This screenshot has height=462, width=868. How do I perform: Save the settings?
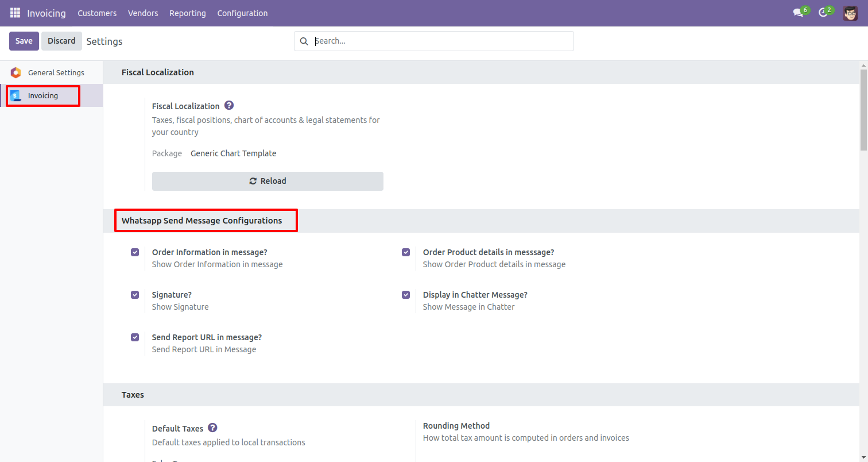(x=24, y=41)
